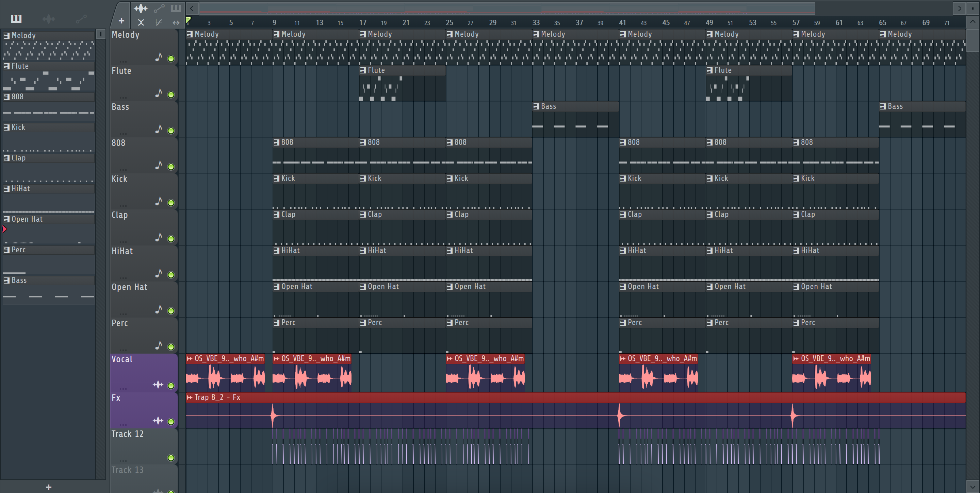Viewport: 980px width, 493px height.
Task: Click the note icon on the Bass track
Action: click(x=159, y=129)
